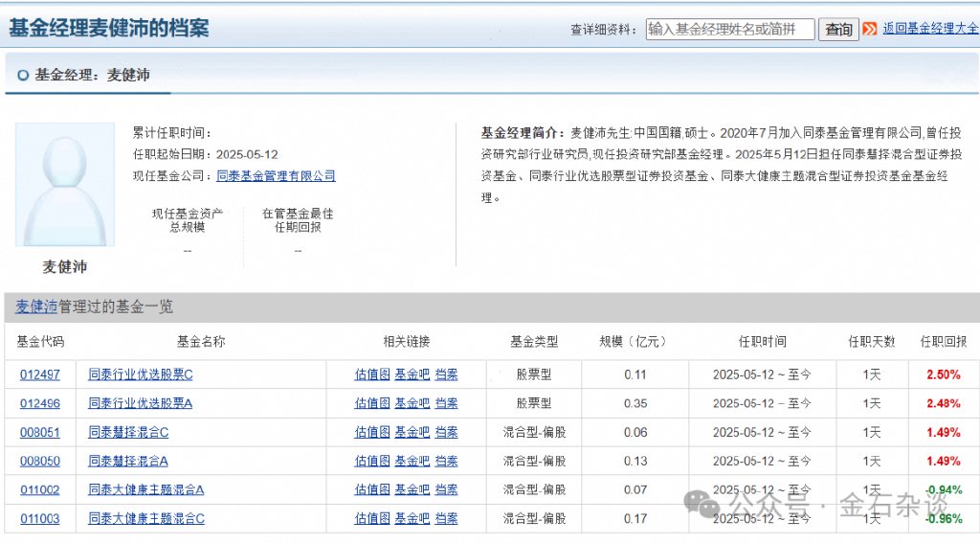This screenshot has width=980, height=544.
Task: Click the 任职回报 column header
Action: (x=943, y=341)
